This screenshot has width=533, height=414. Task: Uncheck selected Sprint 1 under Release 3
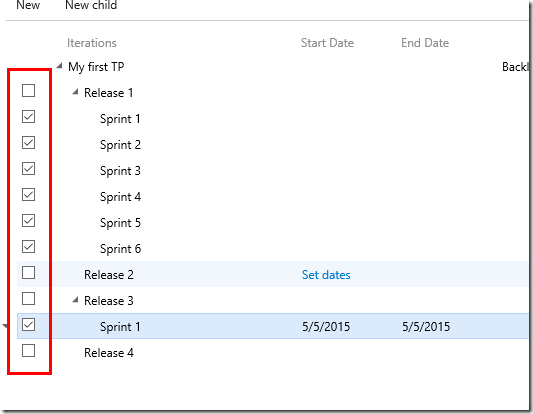(x=28, y=325)
